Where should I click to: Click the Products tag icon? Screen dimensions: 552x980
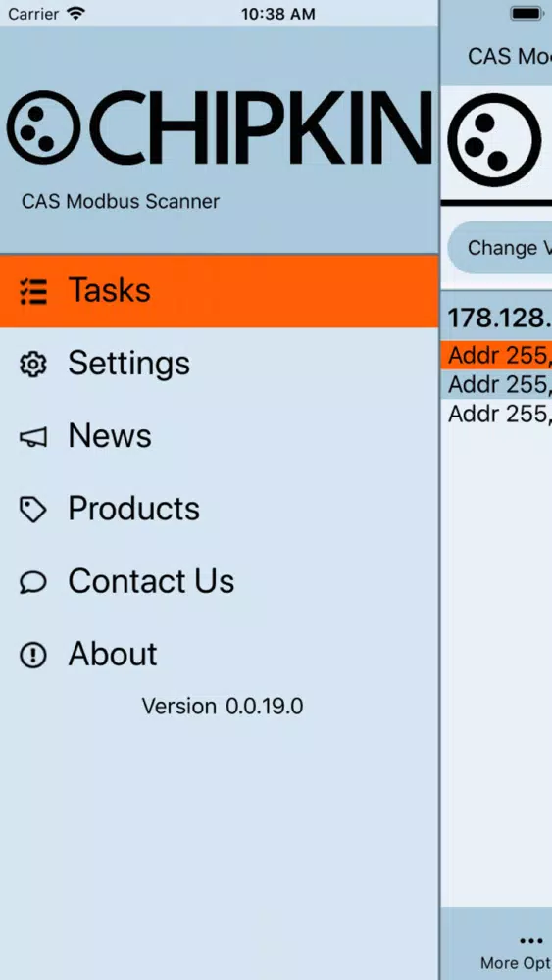click(x=33, y=510)
